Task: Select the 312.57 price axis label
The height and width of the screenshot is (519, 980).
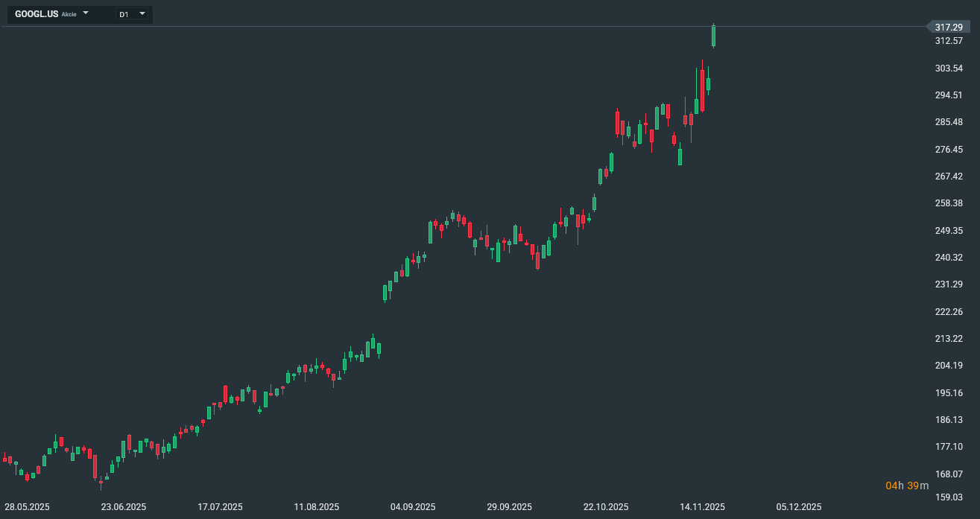Action: (949, 41)
